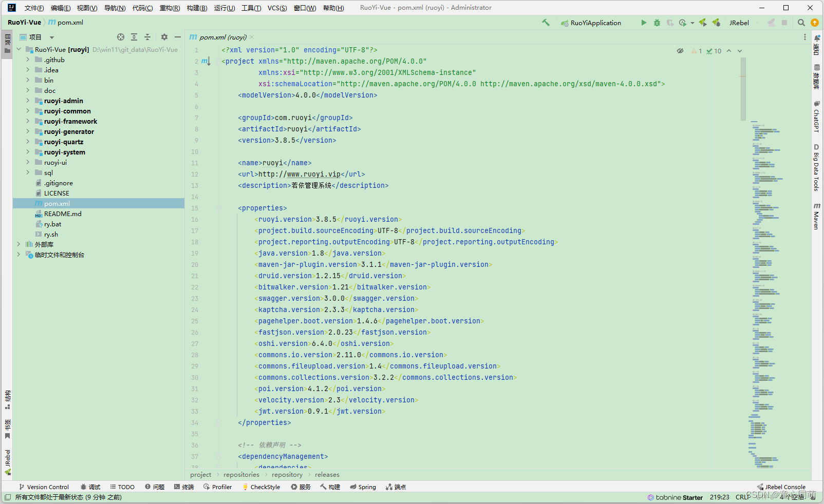
Task: Toggle the Bookmarks left sidebar button
Action: click(7, 430)
